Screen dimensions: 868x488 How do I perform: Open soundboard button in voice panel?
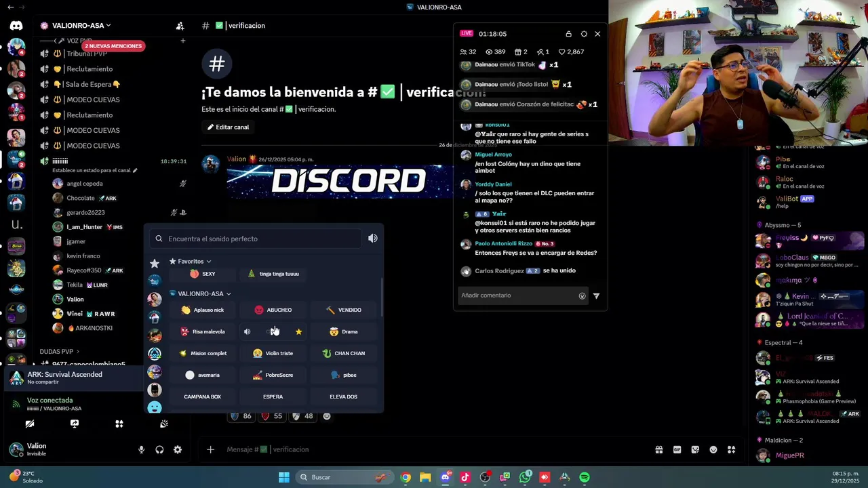point(164,424)
